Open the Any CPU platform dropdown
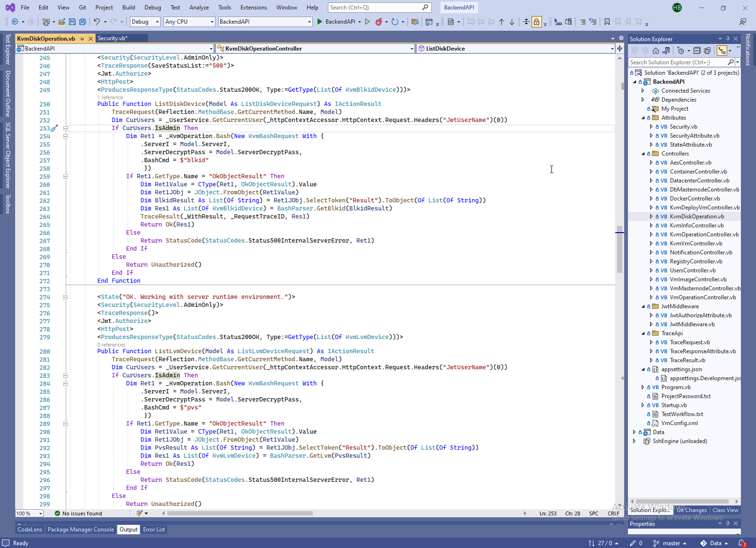Viewport: 756px width, 548px height. 189,22
